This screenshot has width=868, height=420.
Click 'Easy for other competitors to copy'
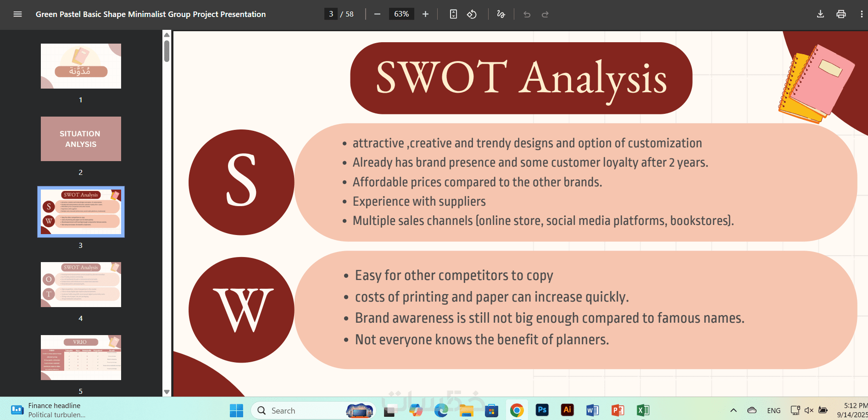click(454, 275)
